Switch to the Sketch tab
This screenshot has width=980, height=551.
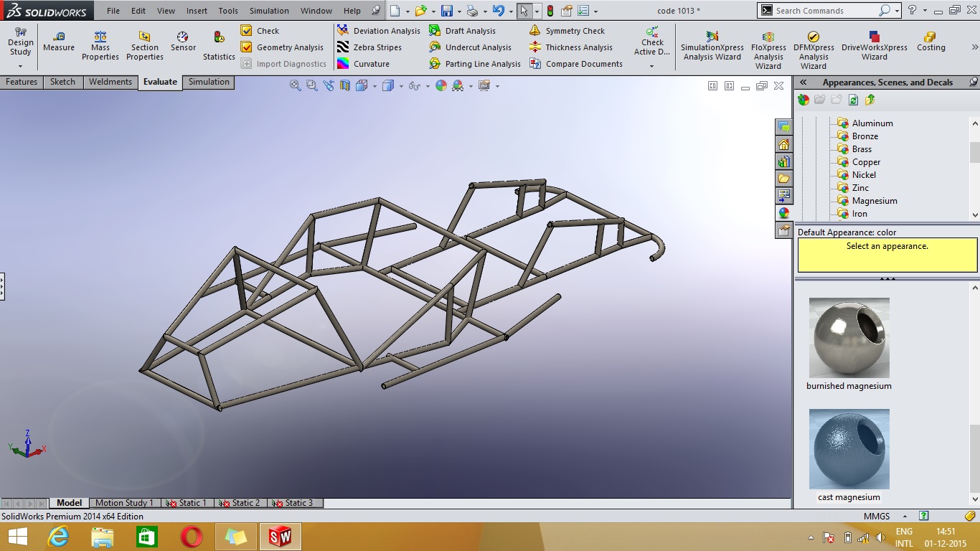(62, 82)
